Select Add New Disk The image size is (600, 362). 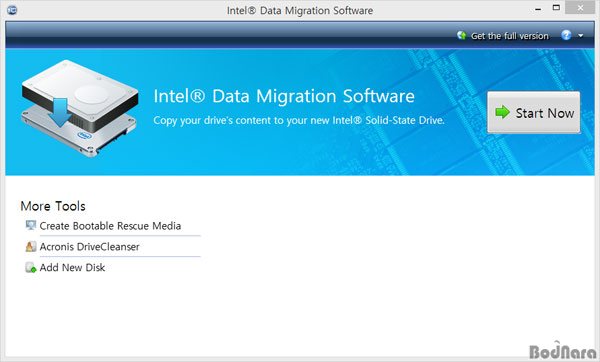point(72,267)
